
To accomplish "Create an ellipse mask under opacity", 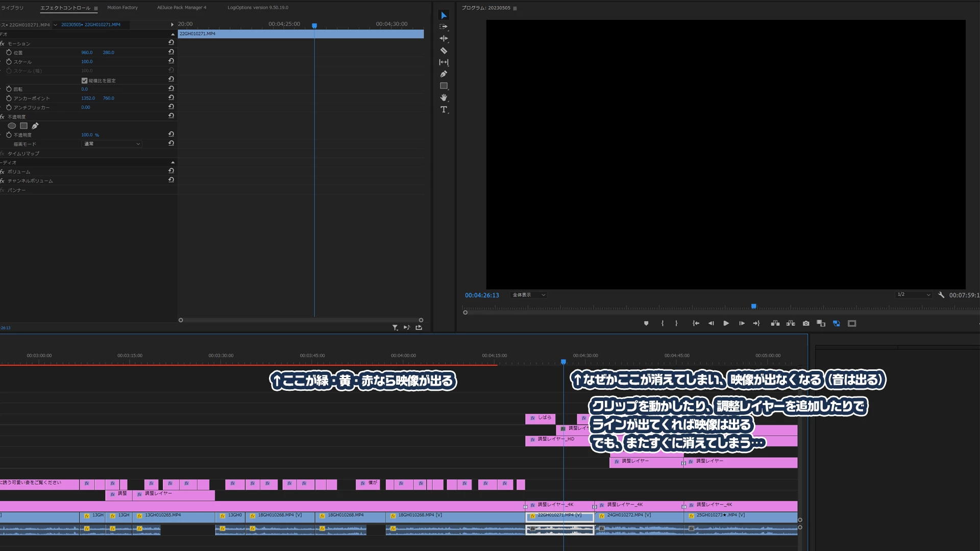I will pyautogui.click(x=12, y=126).
